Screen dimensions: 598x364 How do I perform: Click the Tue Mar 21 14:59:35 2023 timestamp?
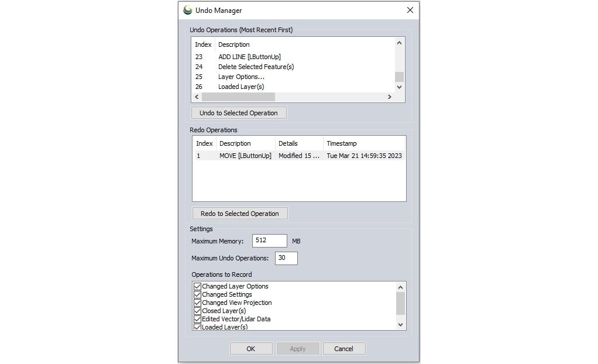point(364,156)
